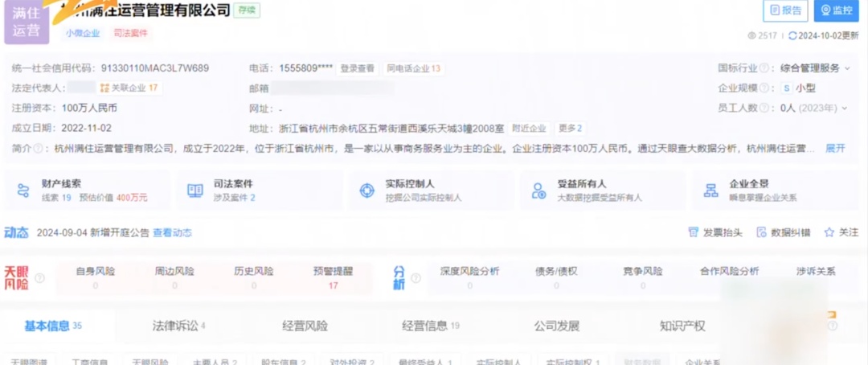The image size is (868, 365).
Task: Click 涉及案件 2 count
Action: tap(234, 197)
